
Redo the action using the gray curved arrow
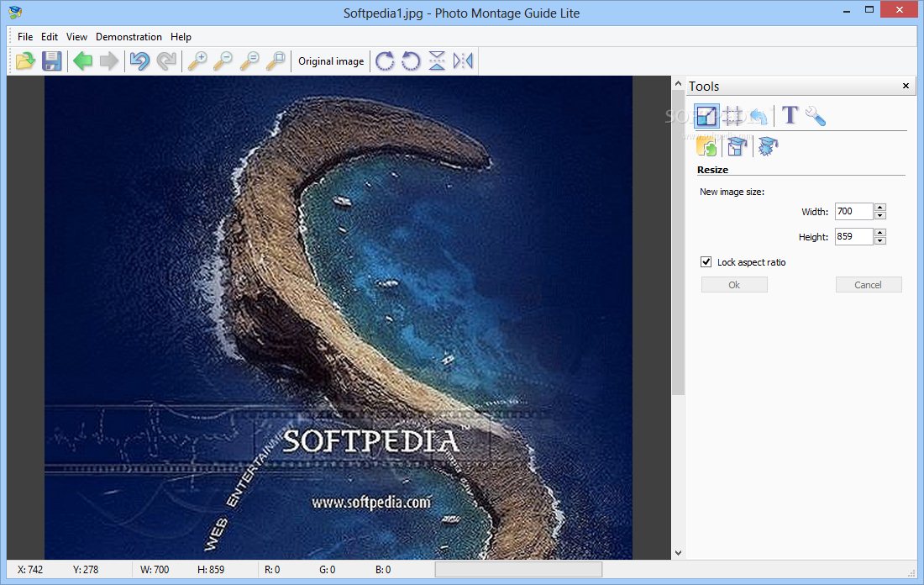tap(166, 61)
